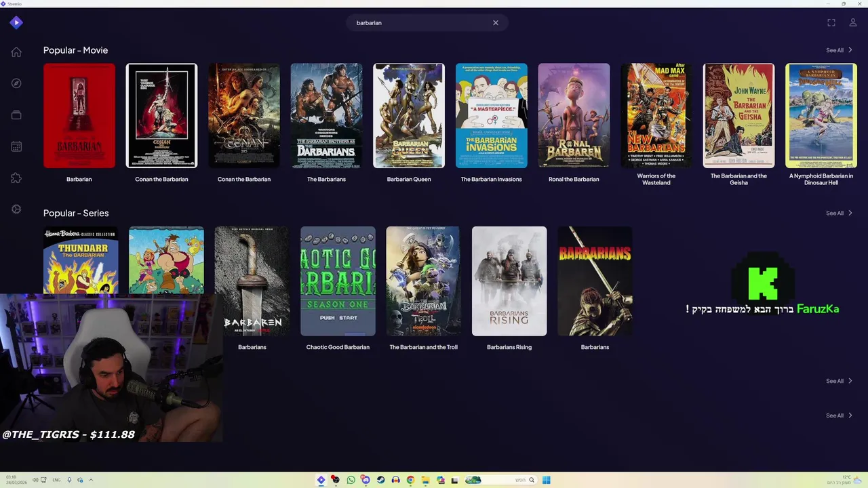The image size is (868, 488).
Task: Open Google Chrome from the taskbar
Action: [x=410, y=480]
